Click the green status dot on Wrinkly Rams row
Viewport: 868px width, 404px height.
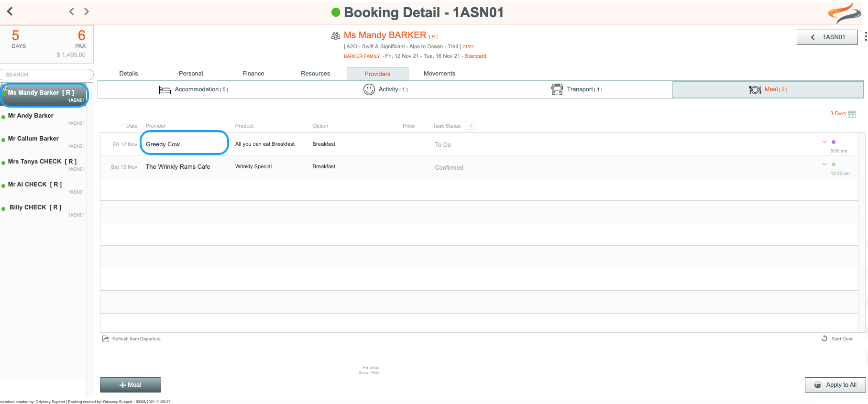tap(834, 164)
